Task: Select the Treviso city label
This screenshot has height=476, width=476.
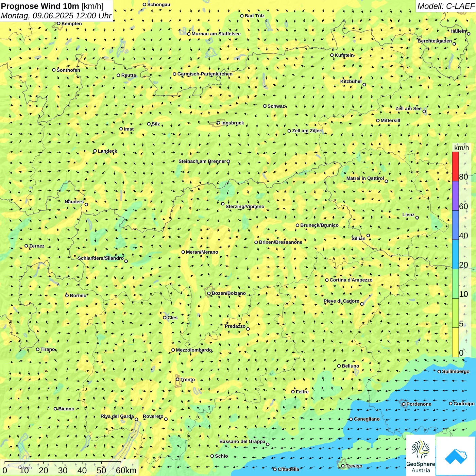Action: pyautogui.click(x=354, y=466)
